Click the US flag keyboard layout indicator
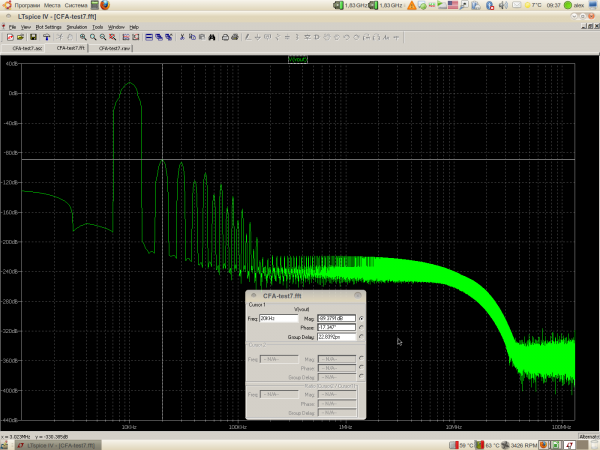 [x=453, y=5]
